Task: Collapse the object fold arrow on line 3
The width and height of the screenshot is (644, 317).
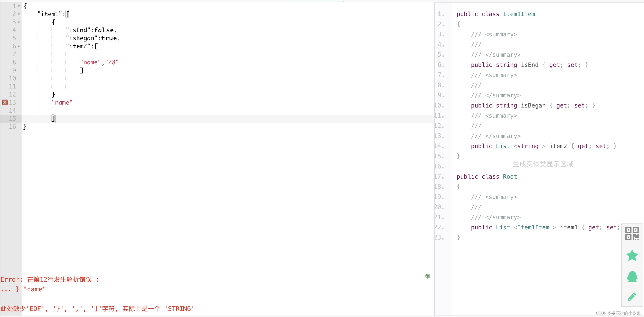Action: point(19,22)
